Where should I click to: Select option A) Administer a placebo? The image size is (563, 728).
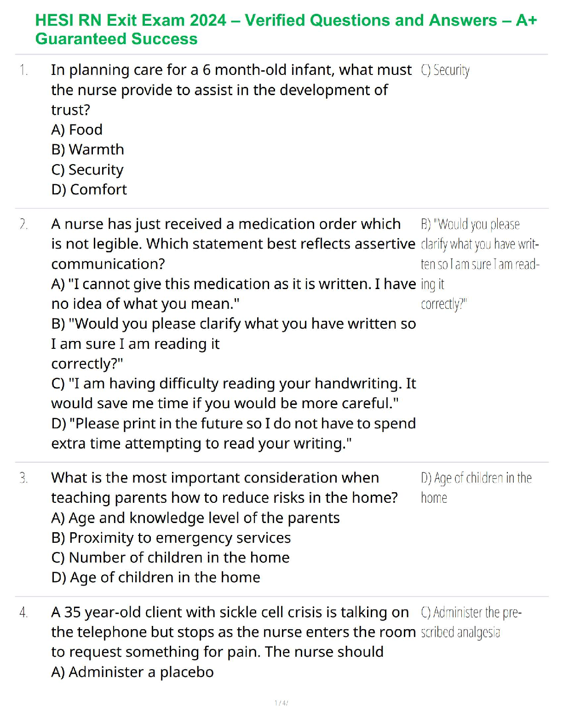(x=132, y=672)
